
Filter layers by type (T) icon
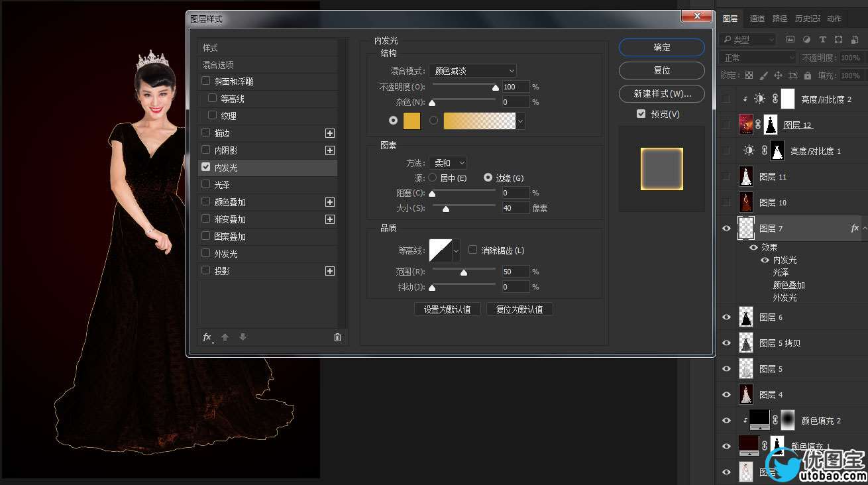[822, 40]
